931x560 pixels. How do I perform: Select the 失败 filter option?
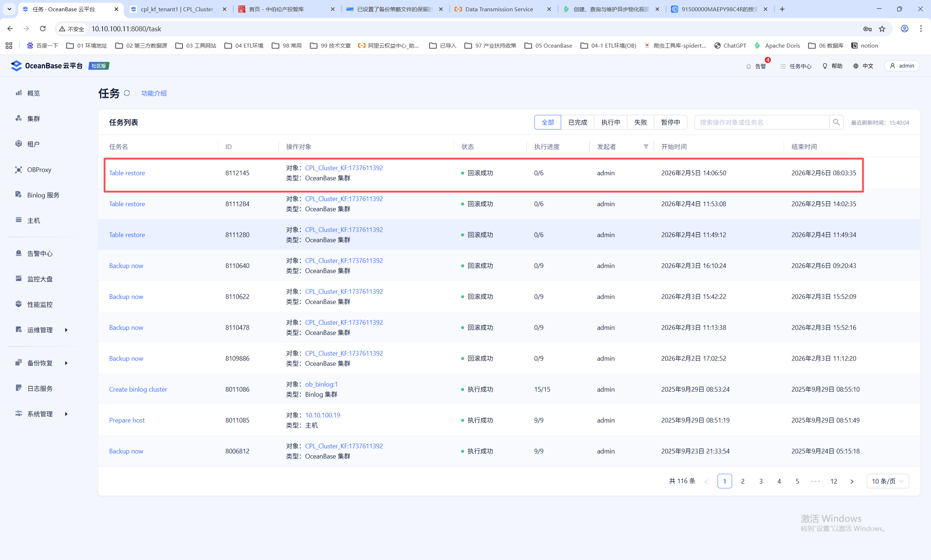640,122
